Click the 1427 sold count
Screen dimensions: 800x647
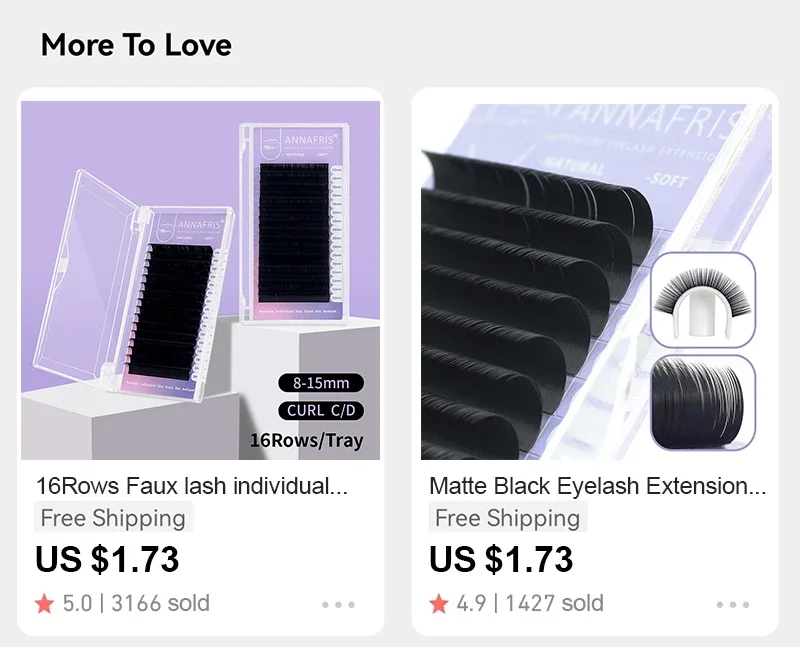point(554,604)
